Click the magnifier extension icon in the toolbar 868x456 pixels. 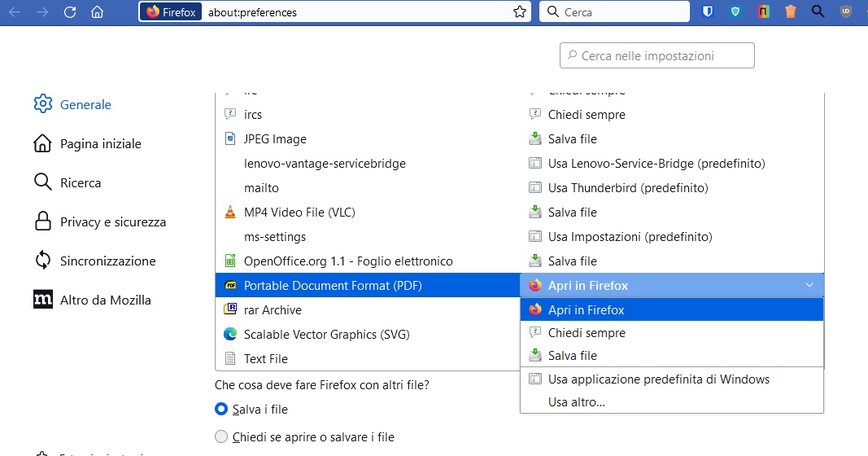click(818, 11)
